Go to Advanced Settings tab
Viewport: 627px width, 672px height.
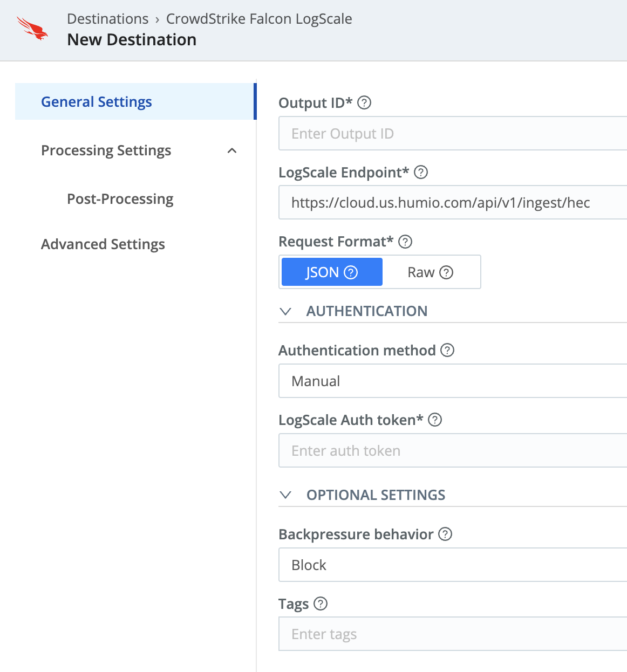[103, 244]
